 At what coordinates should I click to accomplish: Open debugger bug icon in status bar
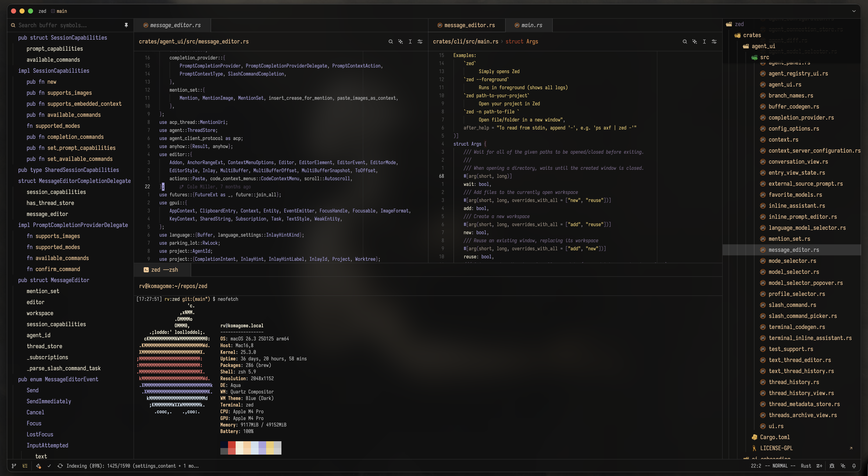point(832,466)
